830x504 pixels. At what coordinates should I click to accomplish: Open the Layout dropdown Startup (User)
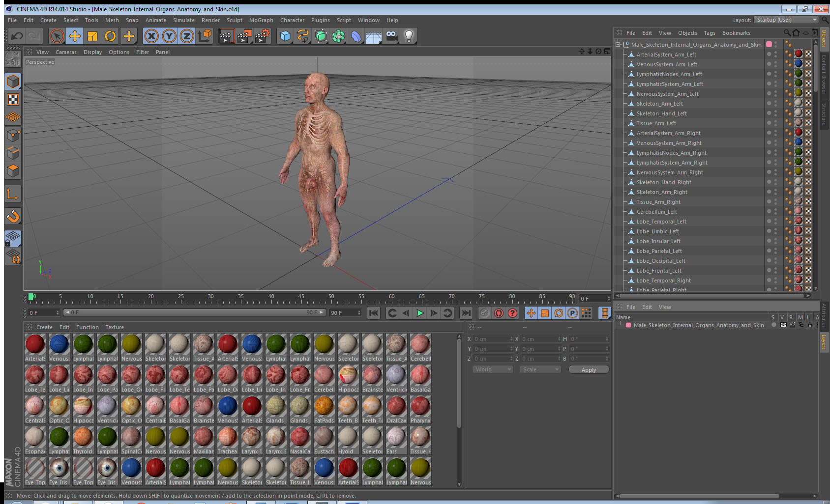click(786, 20)
